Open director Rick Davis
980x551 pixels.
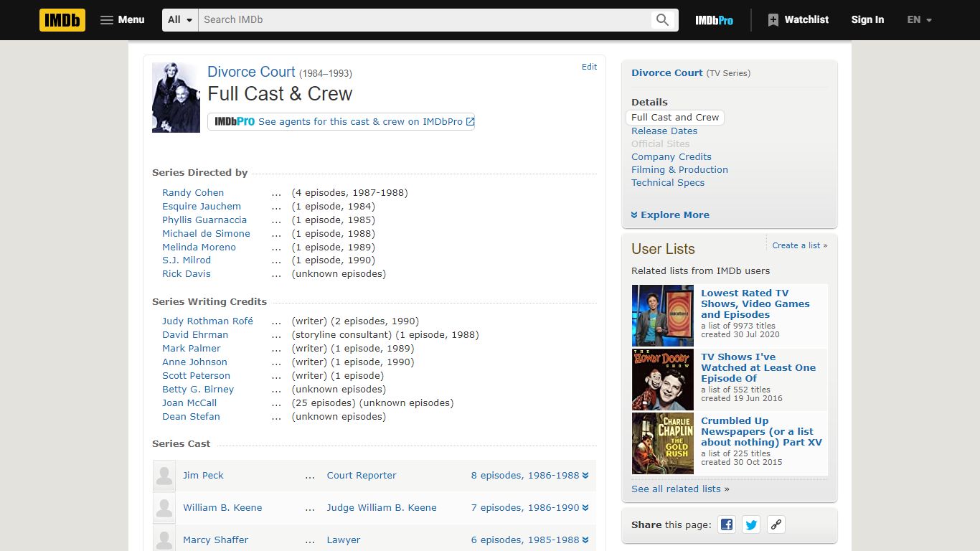point(187,273)
